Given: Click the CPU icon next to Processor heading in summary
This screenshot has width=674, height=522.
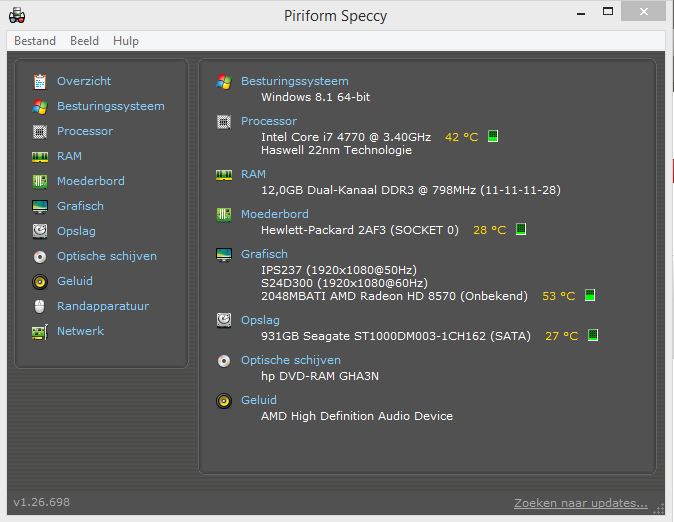Looking at the screenshot, I should [x=224, y=122].
